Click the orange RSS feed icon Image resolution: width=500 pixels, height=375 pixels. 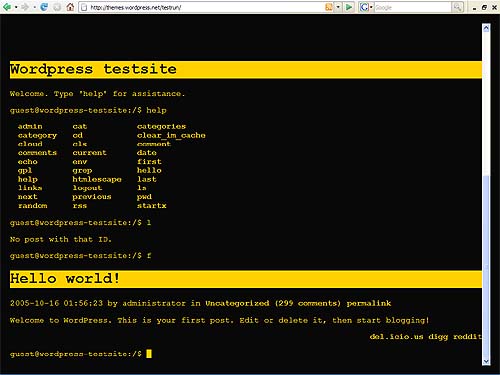(329, 7)
